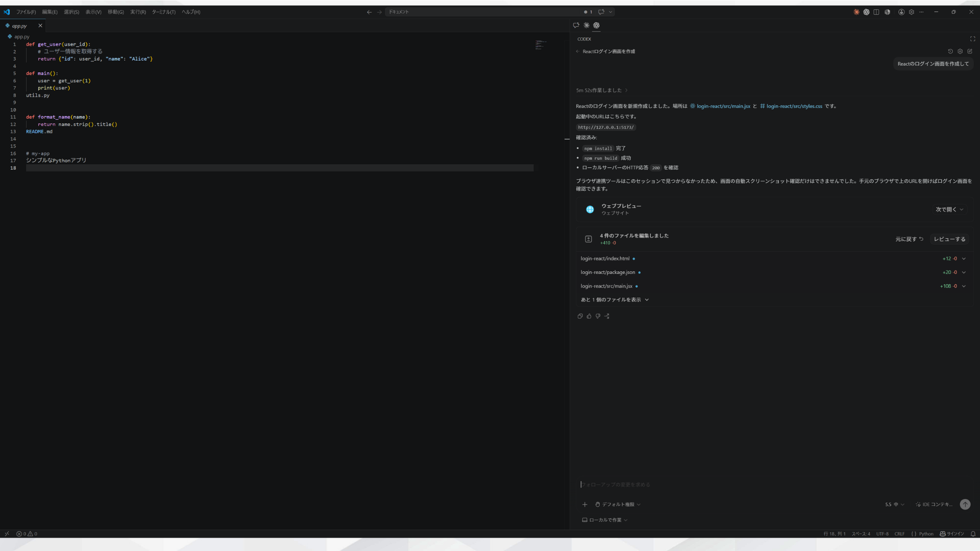Click the ウェブプレビュー globe icon

tap(590, 209)
